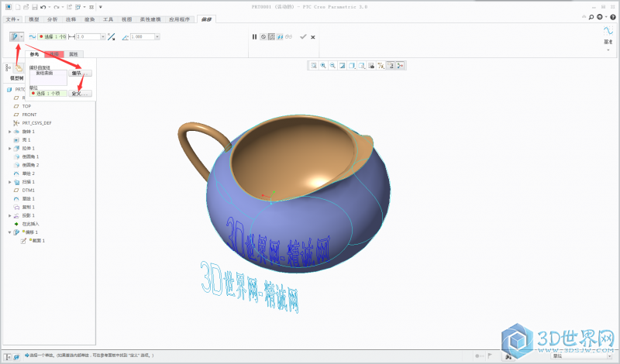Open the Undo history dropdown arrow

click(50, 7)
